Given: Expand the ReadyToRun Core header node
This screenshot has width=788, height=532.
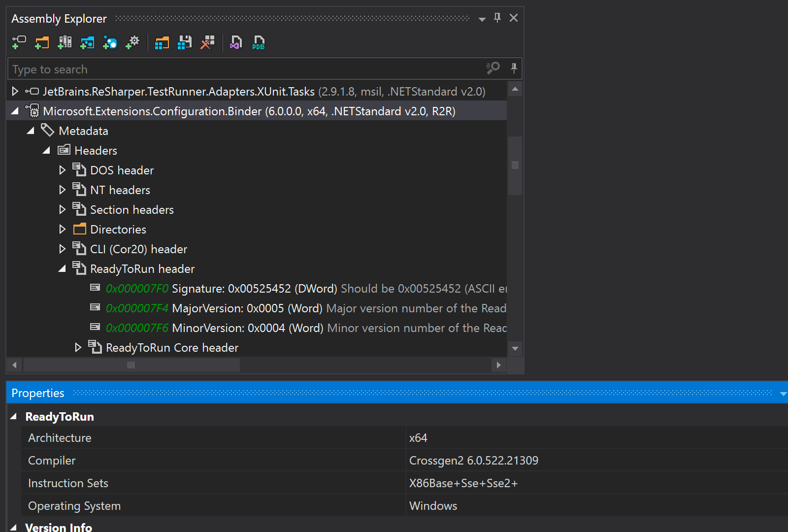Looking at the screenshot, I should click(78, 347).
